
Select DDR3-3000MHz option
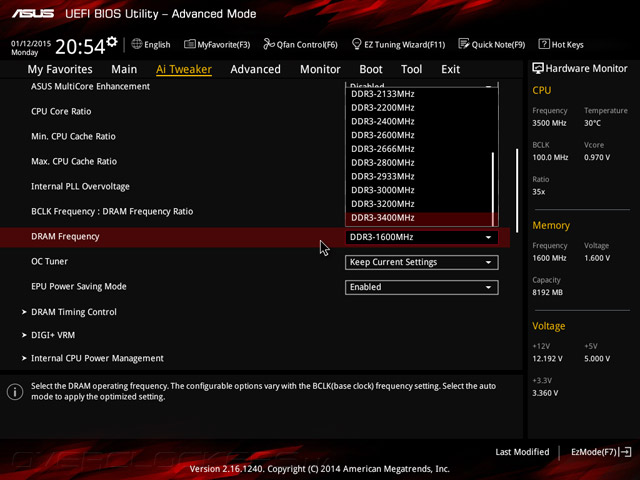418,190
